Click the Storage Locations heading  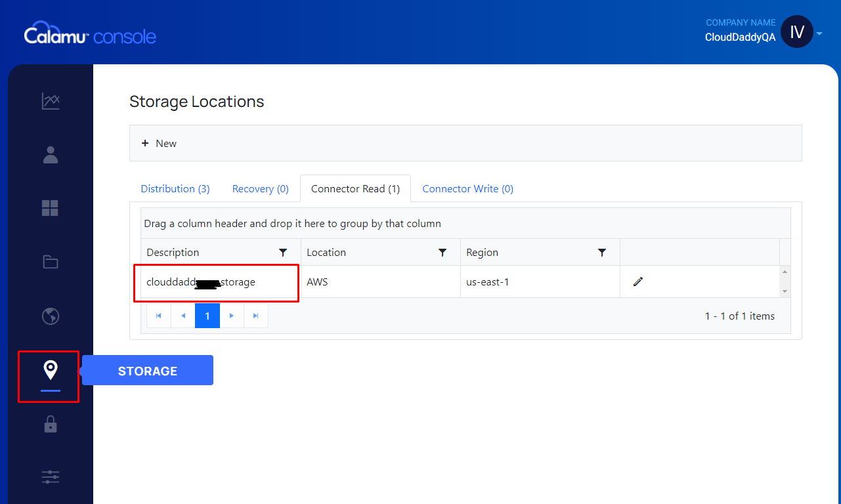click(197, 102)
